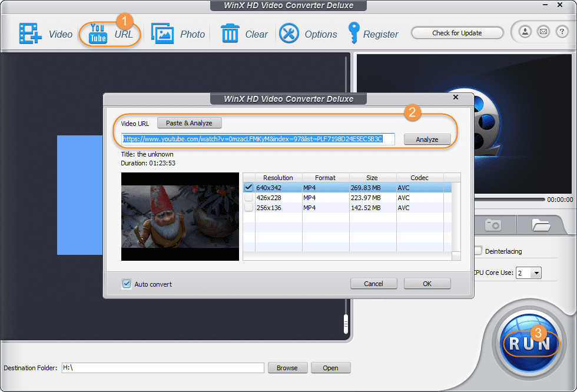Viewport: 577px width, 392px height.
Task: Click the email envelope icon
Action: pyautogui.click(x=543, y=32)
